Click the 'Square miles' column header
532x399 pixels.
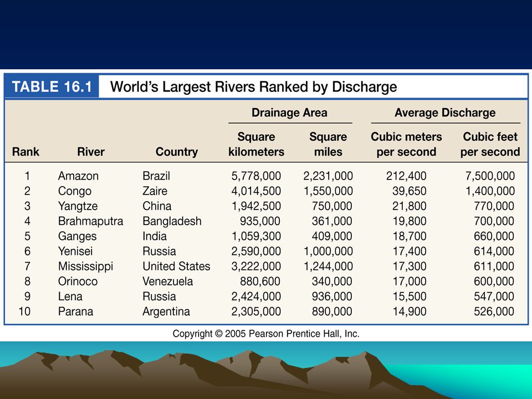(x=328, y=144)
